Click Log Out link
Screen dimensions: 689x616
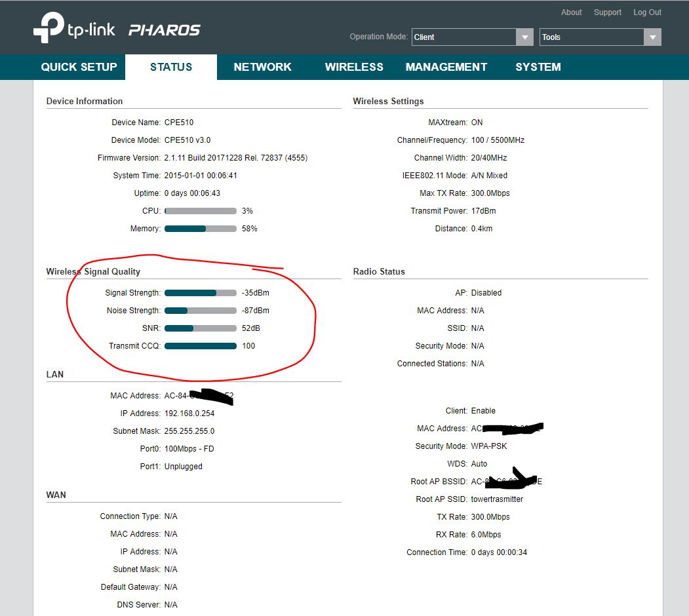647,12
